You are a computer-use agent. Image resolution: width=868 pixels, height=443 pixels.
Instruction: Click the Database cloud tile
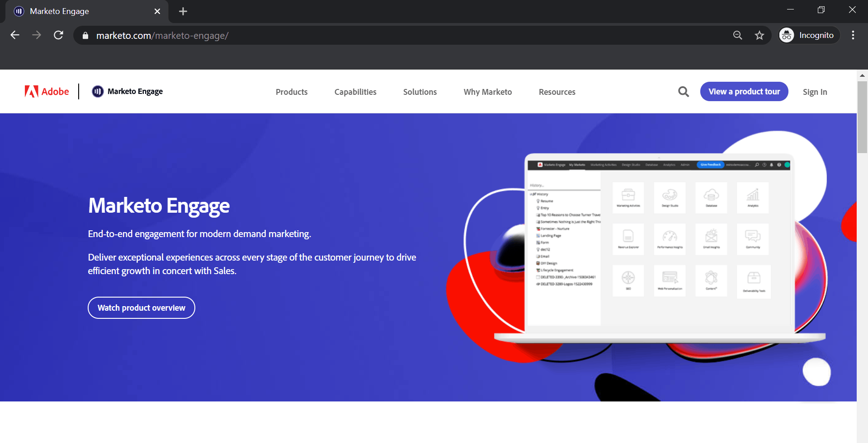(x=711, y=197)
